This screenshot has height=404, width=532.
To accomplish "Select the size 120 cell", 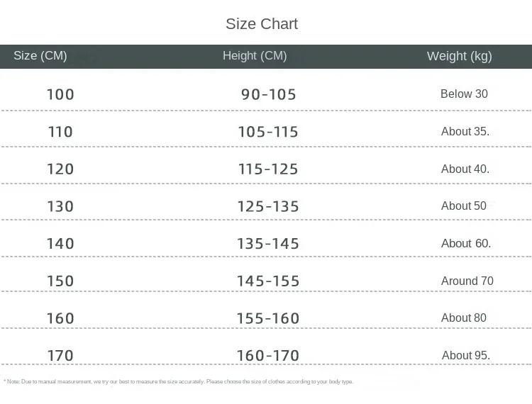I will point(60,169).
